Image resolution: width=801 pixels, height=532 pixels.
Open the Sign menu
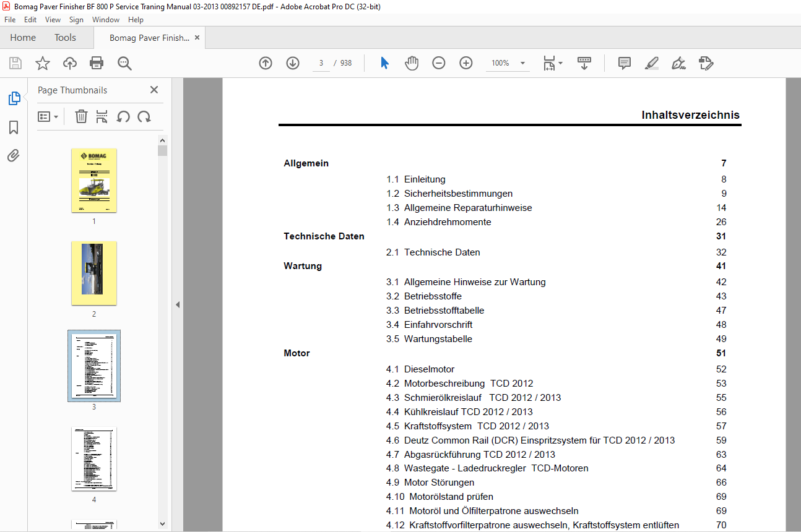(76, 20)
